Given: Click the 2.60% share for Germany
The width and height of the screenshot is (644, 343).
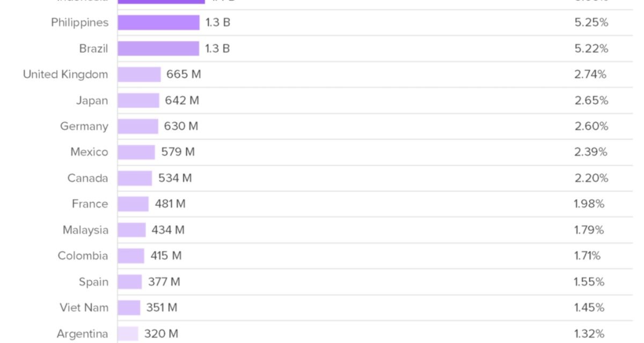Looking at the screenshot, I should (591, 126).
